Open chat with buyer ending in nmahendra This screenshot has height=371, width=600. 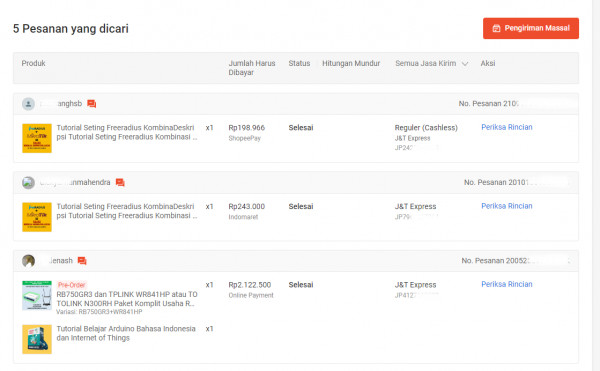tap(120, 182)
